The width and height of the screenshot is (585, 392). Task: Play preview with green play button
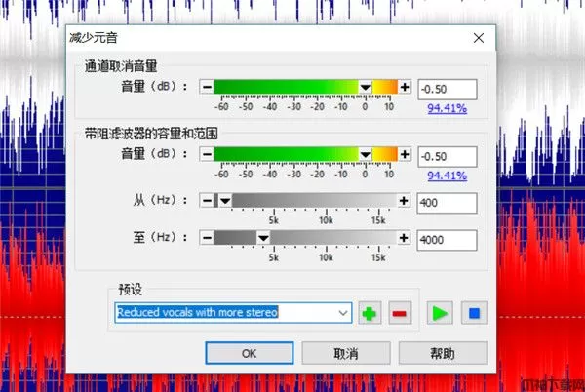tap(440, 313)
